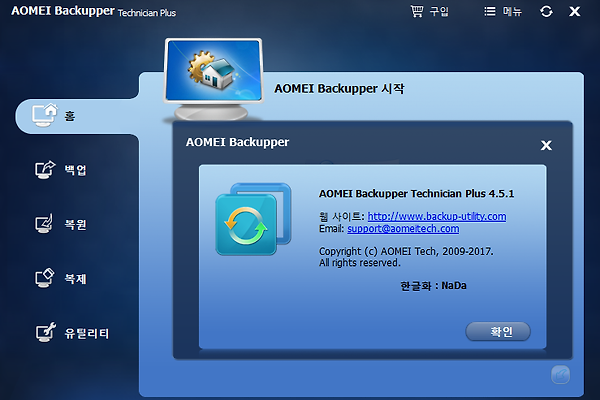
Task: Click the 홈 sidebar monitor icon
Action: coord(44,115)
